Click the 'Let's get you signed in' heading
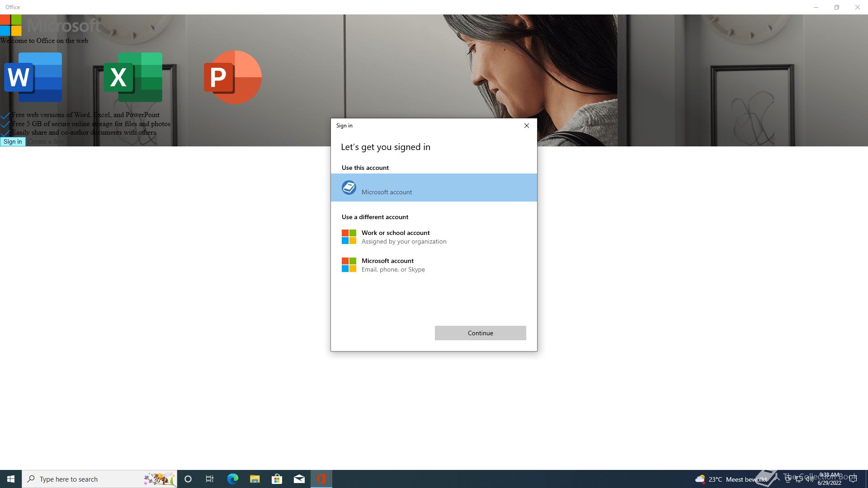Image resolution: width=868 pixels, height=488 pixels. click(386, 147)
